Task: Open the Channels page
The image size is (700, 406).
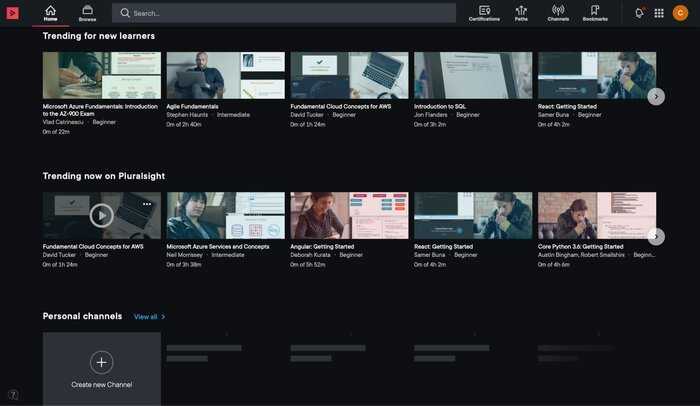Action: pyautogui.click(x=558, y=13)
